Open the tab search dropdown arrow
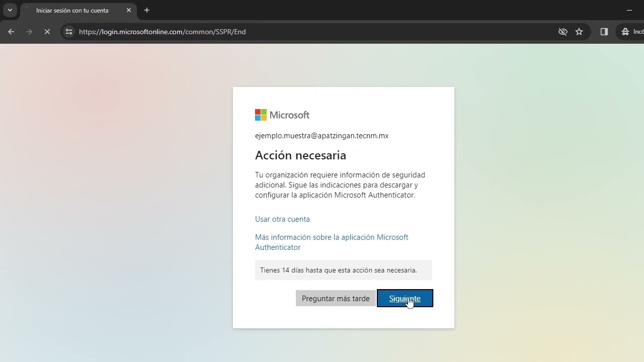This screenshot has width=644, height=362. (10, 10)
